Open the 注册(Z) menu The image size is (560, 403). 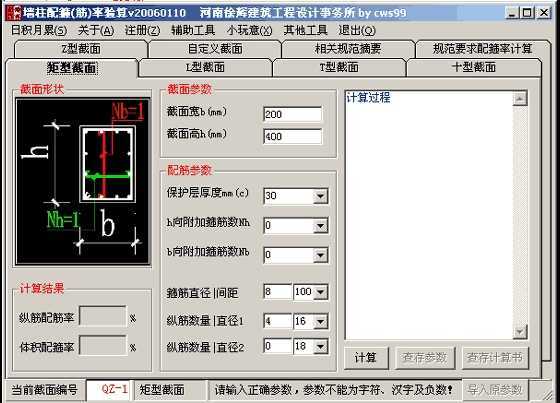point(142,30)
